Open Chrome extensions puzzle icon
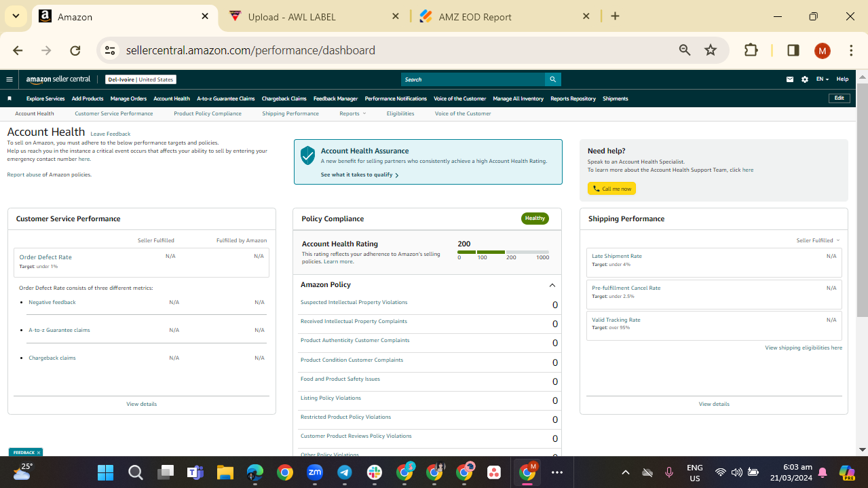The width and height of the screenshot is (868, 488). (x=751, y=50)
